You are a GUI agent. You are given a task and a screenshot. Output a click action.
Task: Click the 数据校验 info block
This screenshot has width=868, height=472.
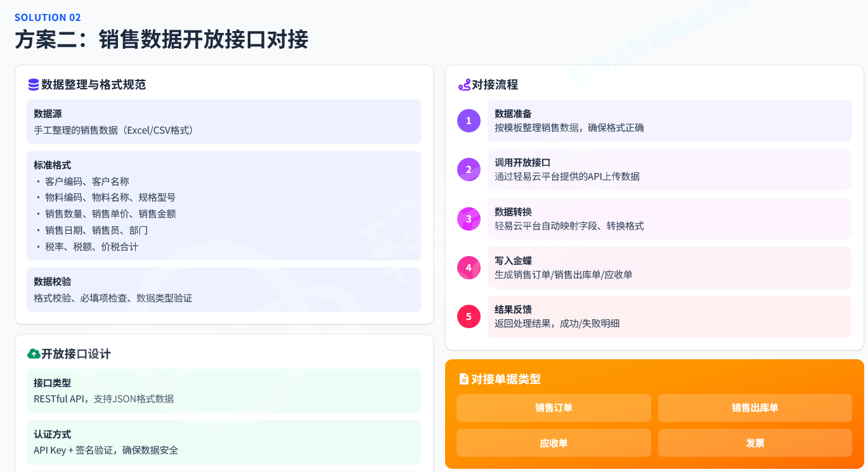click(x=224, y=290)
